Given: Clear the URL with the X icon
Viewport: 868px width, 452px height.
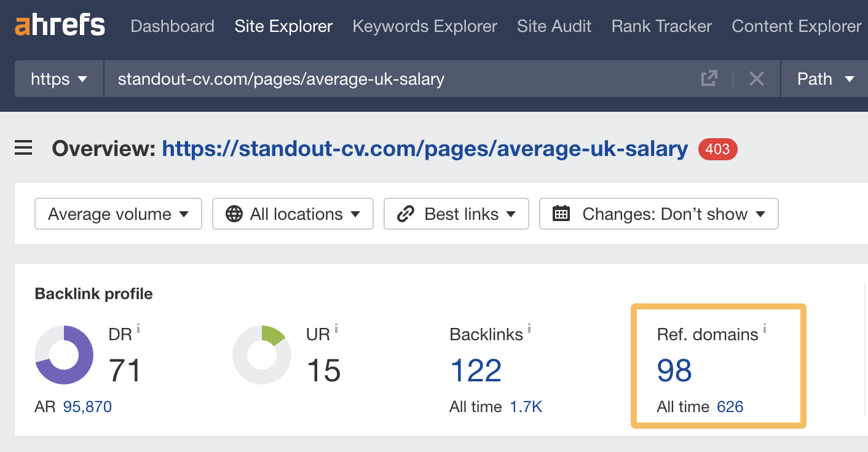Looking at the screenshot, I should point(757,79).
